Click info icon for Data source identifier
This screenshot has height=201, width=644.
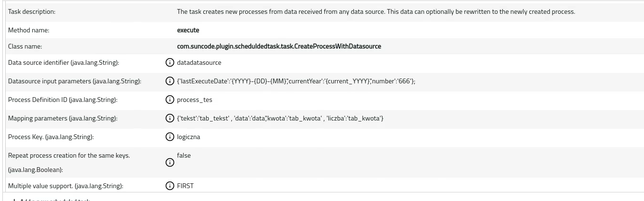click(x=169, y=62)
